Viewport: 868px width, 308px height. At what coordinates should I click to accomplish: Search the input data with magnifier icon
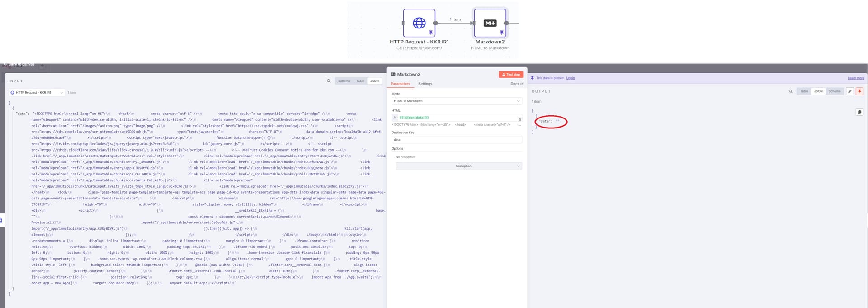tap(329, 81)
